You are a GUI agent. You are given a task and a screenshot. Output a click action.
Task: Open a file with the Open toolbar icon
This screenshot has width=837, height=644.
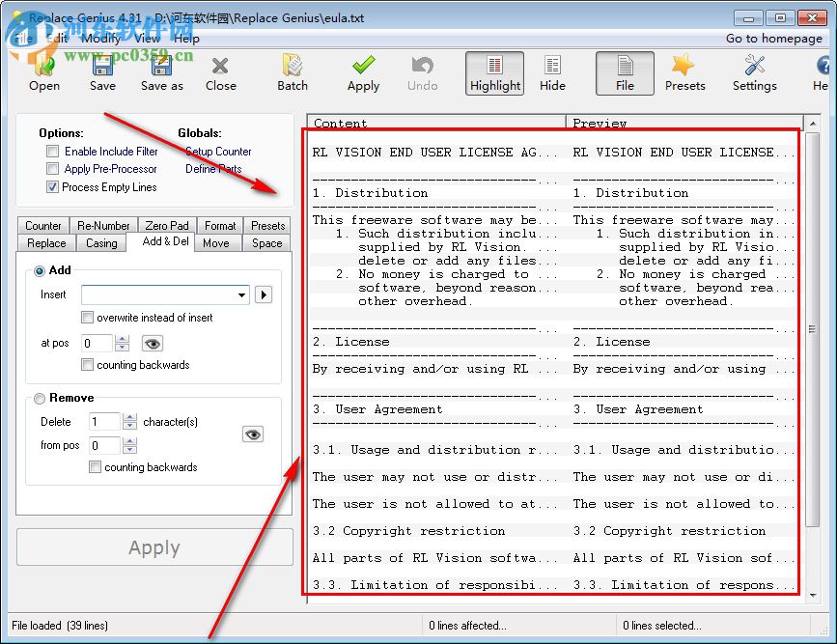(x=43, y=73)
